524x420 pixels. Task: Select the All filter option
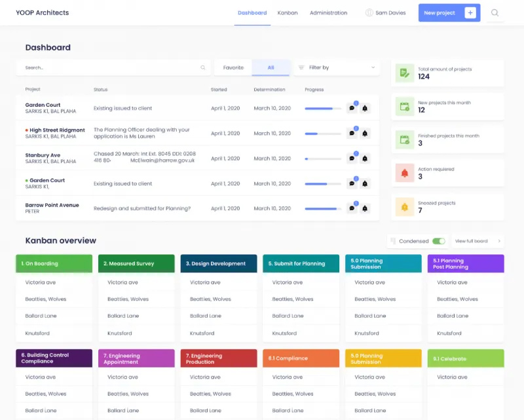coord(271,67)
